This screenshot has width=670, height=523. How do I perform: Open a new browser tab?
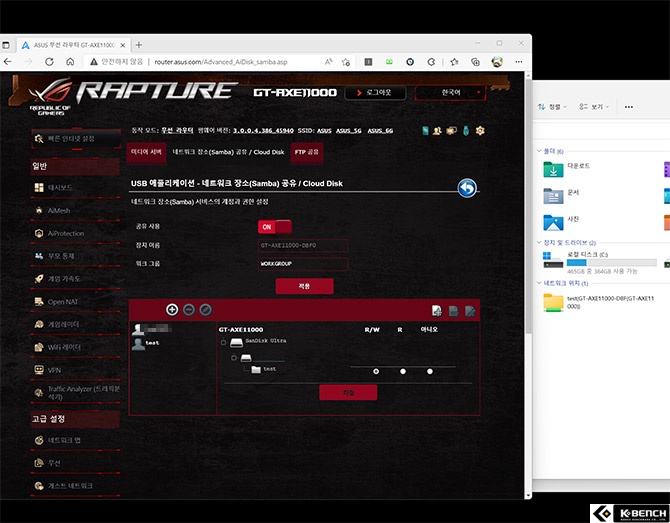point(138,45)
